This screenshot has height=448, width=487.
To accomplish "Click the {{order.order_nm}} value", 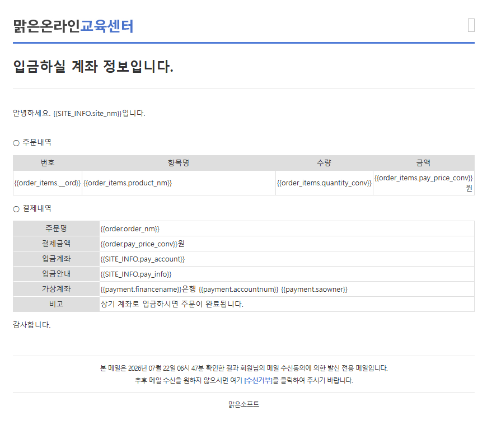I will (x=130, y=229).
